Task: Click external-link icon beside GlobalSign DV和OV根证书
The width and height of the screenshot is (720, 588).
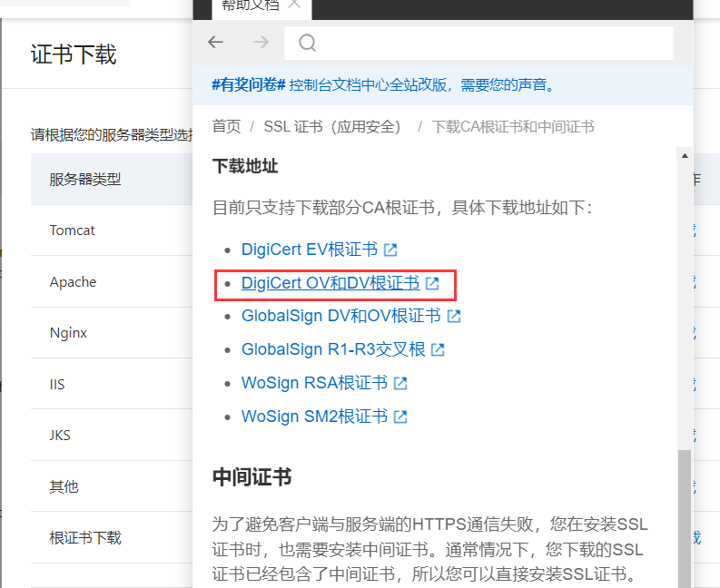Action: pyautogui.click(x=454, y=317)
